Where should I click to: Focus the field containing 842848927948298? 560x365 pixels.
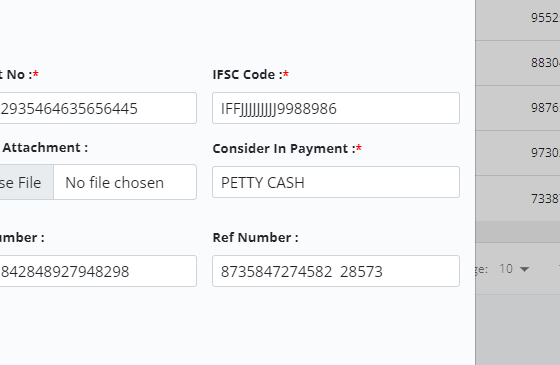(98, 271)
